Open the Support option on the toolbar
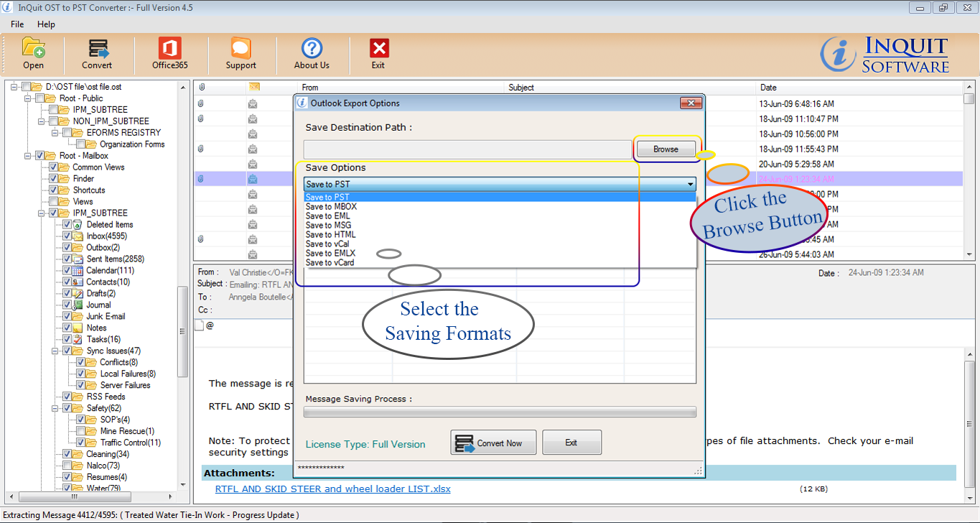 pyautogui.click(x=241, y=54)
